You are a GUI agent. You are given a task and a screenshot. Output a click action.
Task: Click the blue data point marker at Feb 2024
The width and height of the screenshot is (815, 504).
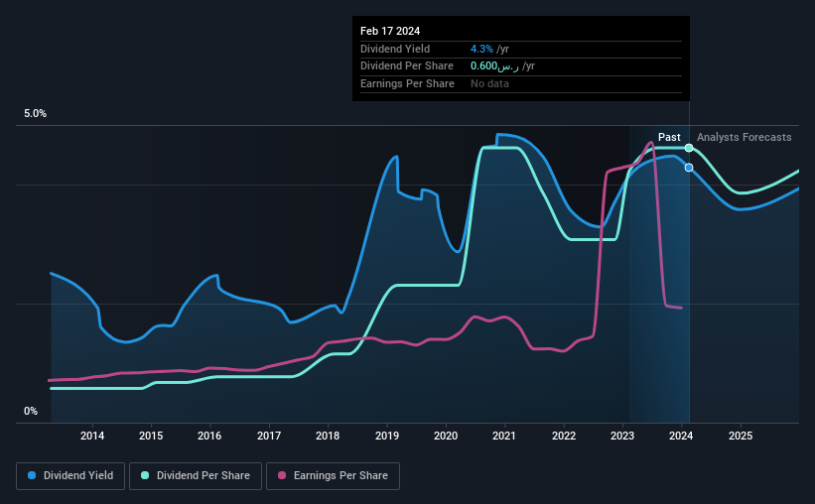(689, 168)
